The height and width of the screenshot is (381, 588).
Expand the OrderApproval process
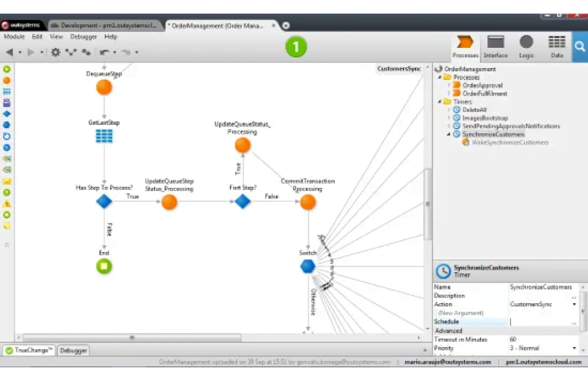pyautogui.click(x=449, y=85)
